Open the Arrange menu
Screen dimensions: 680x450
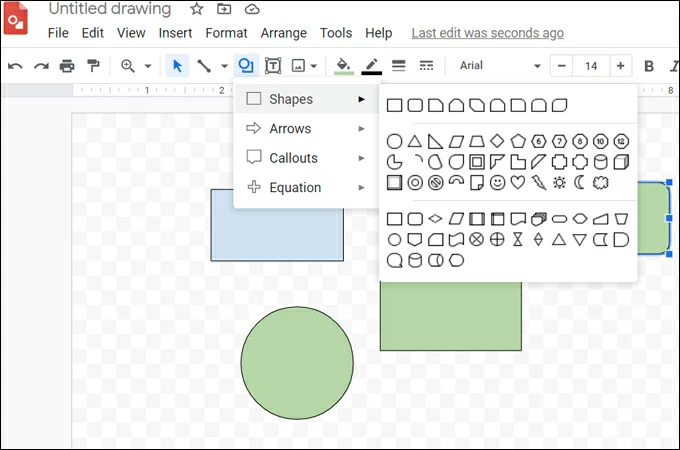[284, 33]
